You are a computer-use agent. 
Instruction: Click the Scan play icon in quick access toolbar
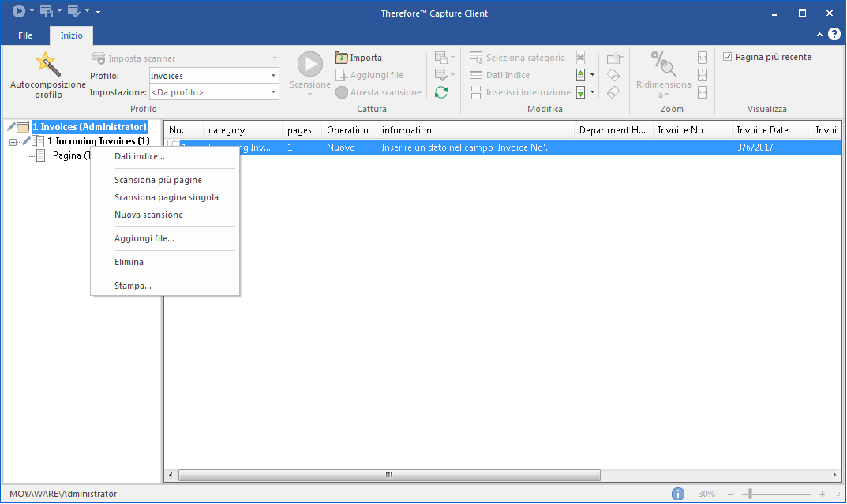pyautogui.click(x=17, y=11)
